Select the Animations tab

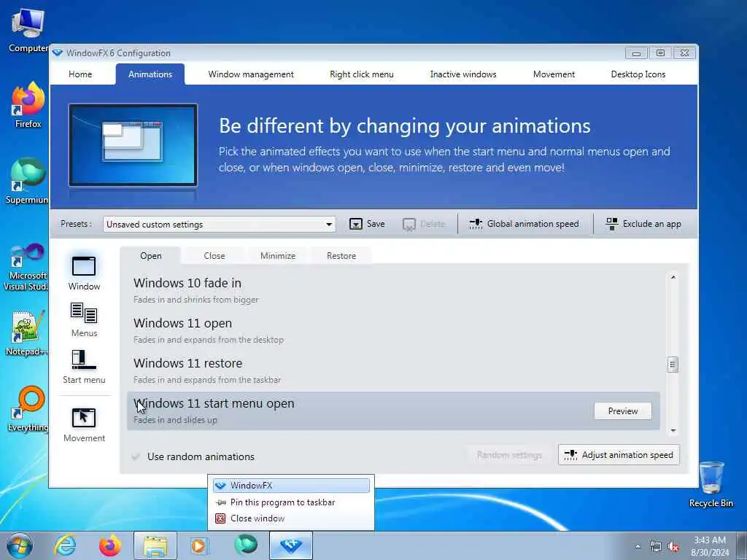tap(150, 74)
